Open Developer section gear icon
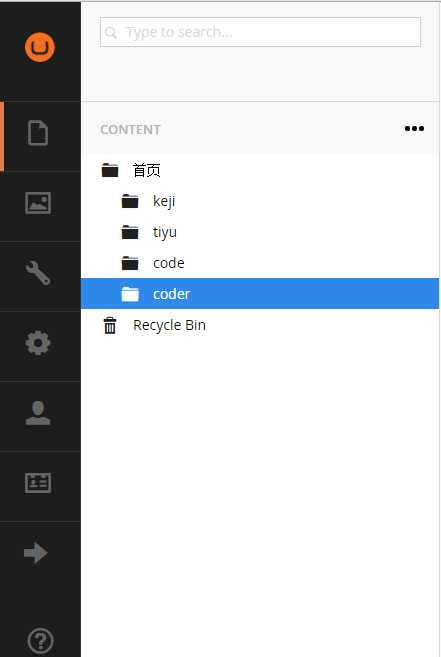The width and height of the screenshot is (441, 657). coord(38,343)
